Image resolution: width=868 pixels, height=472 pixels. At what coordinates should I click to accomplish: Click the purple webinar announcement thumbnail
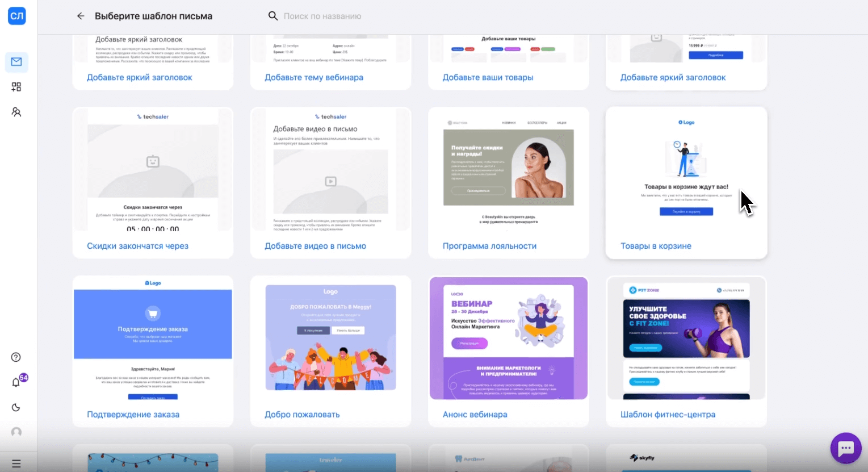pos(508,338)
